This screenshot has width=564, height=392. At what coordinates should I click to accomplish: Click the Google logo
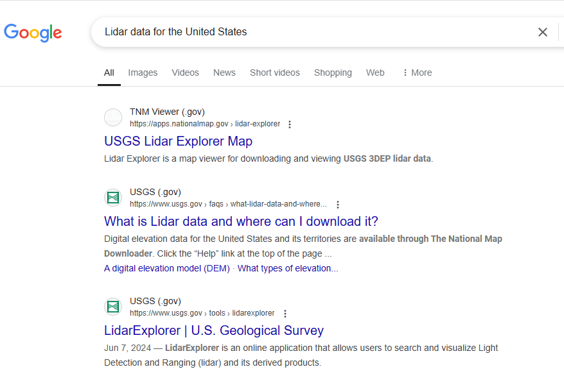33,33
